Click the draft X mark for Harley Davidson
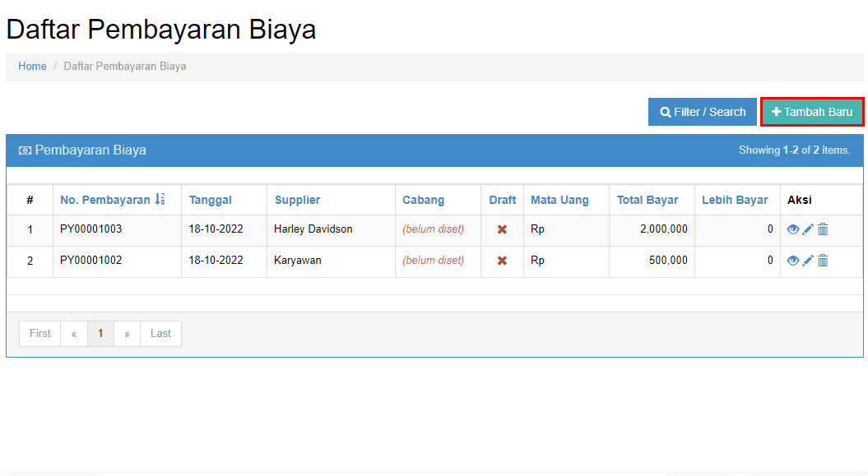Viewport: 868px width, 476px height. 502,229
